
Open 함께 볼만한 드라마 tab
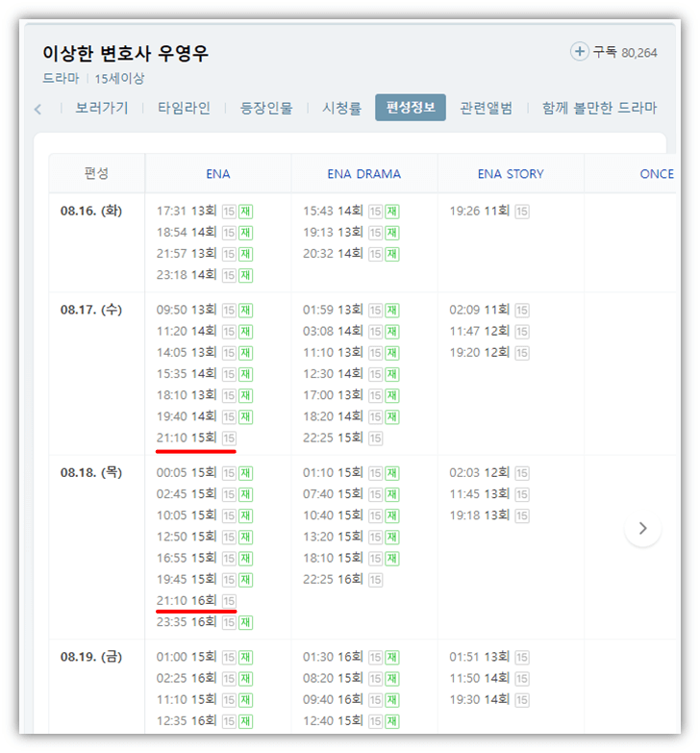click(599, 108)
